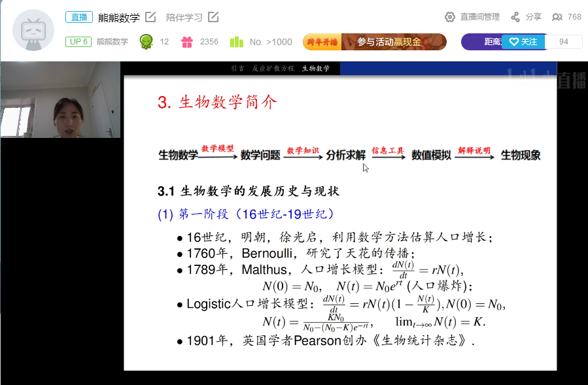The image size is (588, 385).
Task: Click the edit icon next to 熊熊数学 title
Action: tap(150, 17)
